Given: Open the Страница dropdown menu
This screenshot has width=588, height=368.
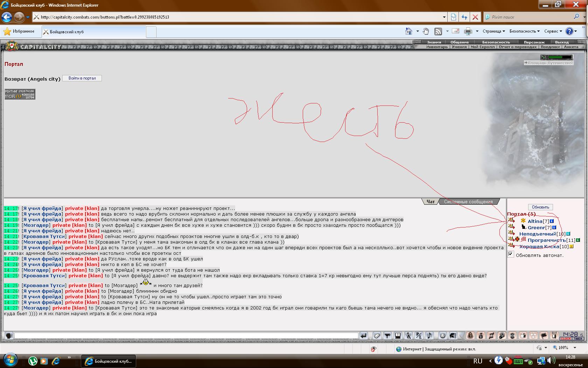Looking at the screenshot, I should point(493,31).
